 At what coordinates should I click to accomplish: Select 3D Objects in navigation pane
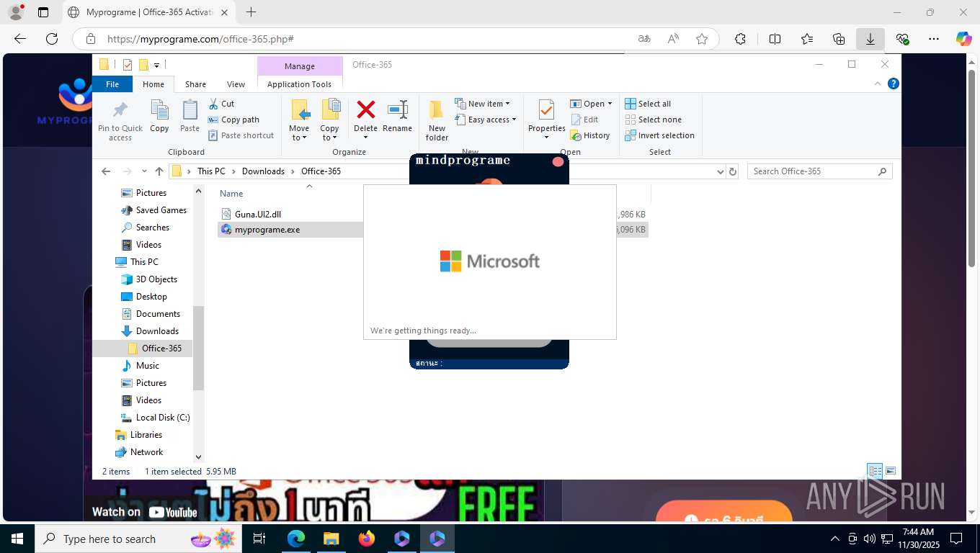[156, 279]
